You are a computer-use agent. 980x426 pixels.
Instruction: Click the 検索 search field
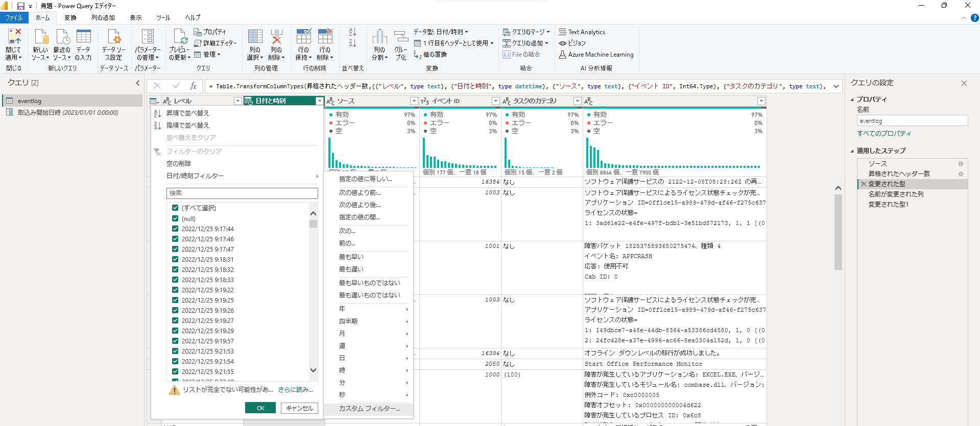point(242,193)
